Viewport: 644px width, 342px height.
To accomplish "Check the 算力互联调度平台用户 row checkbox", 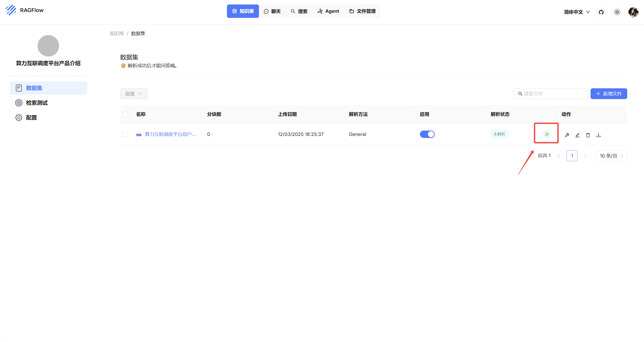I will coord(125,134).
